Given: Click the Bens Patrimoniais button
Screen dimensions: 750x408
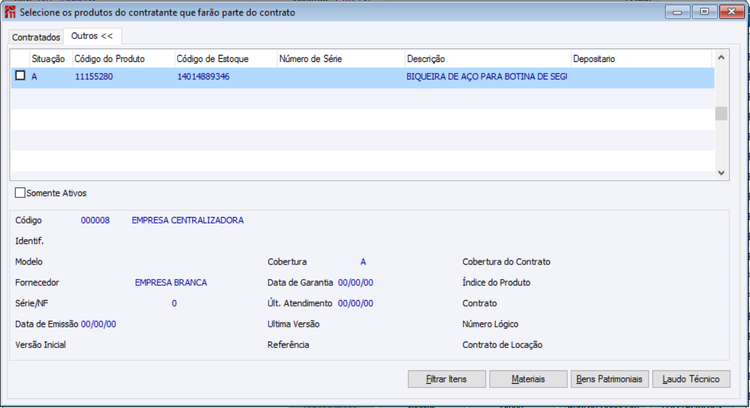Looking at the screenshot, I should 609,379.
